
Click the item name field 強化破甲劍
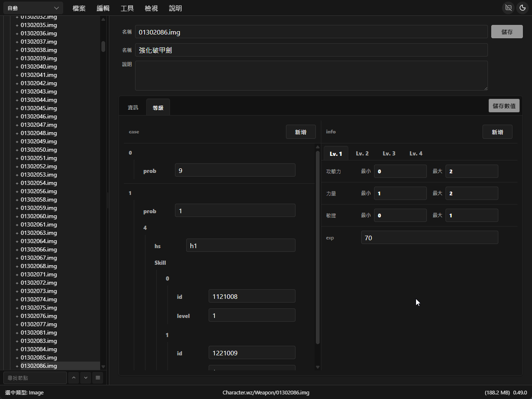[311, 50]
